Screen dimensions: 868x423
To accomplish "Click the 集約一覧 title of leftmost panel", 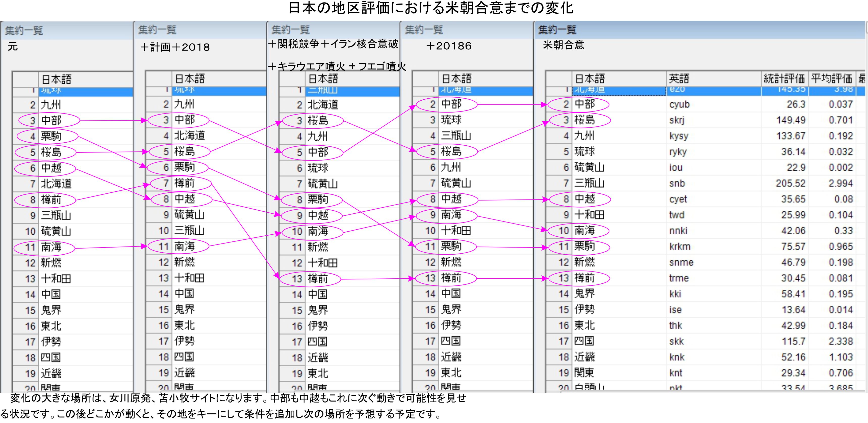I will (x=24, y=31).
